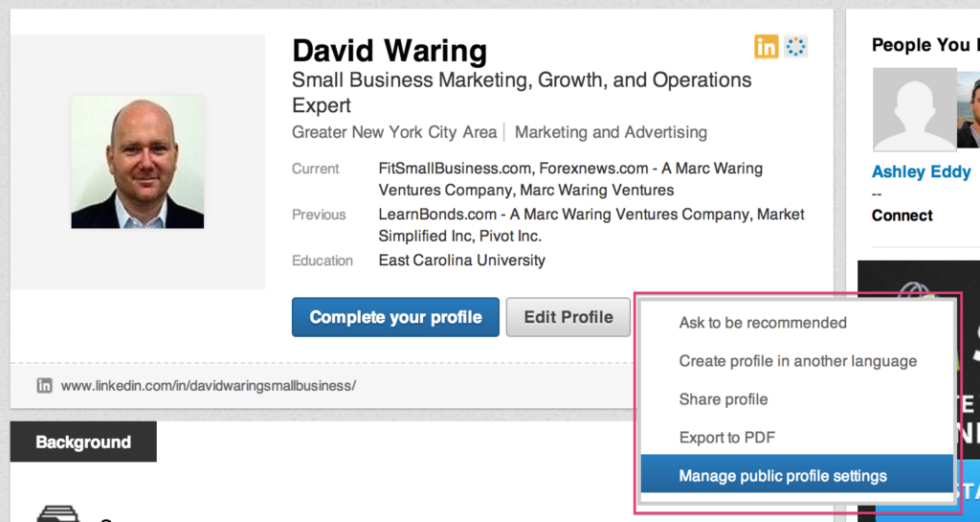This screenshot has width=980, height=522.
Task: Open the linkedin.com/in/davidwaringsmallbusiness URL
Action: 208,386
